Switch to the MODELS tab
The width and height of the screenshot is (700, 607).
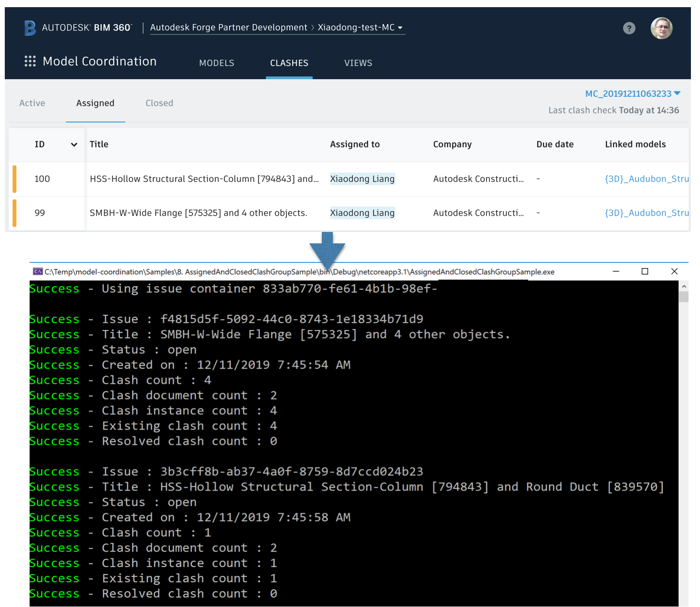tap(217, 63)
